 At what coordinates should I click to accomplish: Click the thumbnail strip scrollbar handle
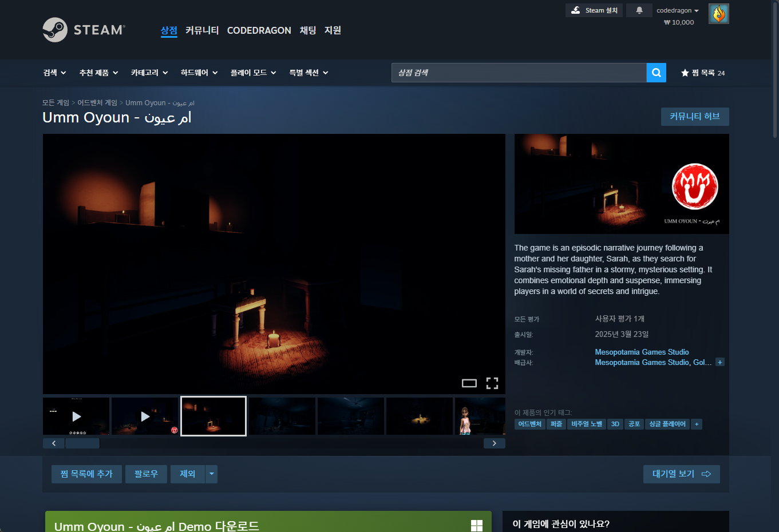pyautogui.click(x=82, y=443)
